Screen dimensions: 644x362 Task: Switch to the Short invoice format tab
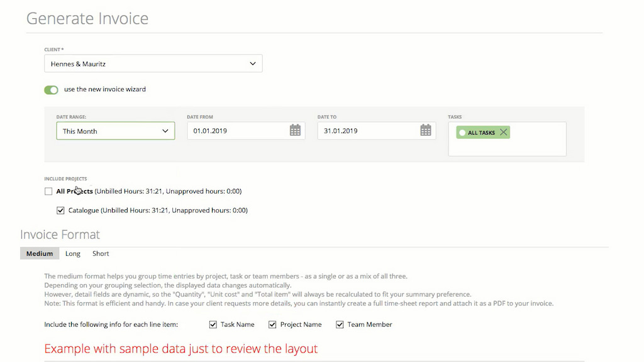[100, 253]
